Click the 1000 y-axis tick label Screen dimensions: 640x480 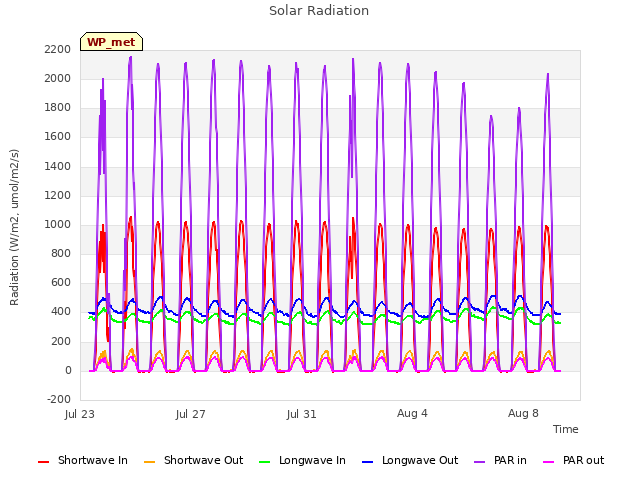[58, 224]
